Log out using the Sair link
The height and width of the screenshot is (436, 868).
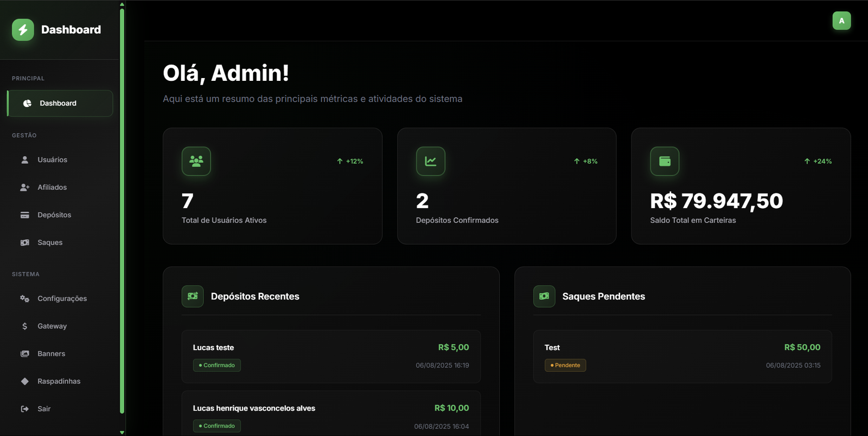tap(43, 409)
